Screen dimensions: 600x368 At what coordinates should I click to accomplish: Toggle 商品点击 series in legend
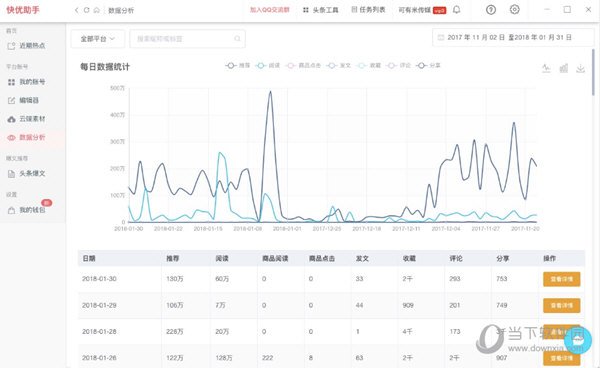[303, 66]
